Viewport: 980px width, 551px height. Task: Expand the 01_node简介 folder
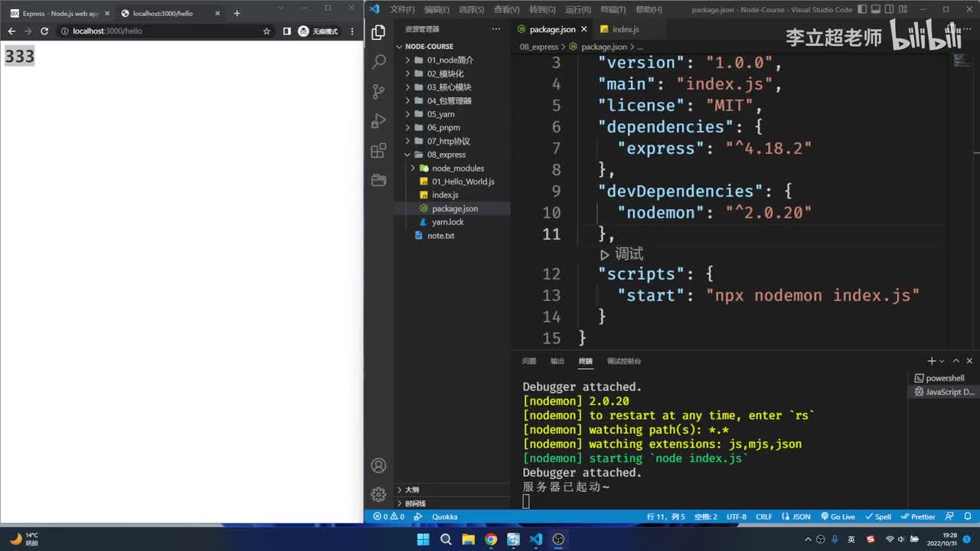coord(450,60)
